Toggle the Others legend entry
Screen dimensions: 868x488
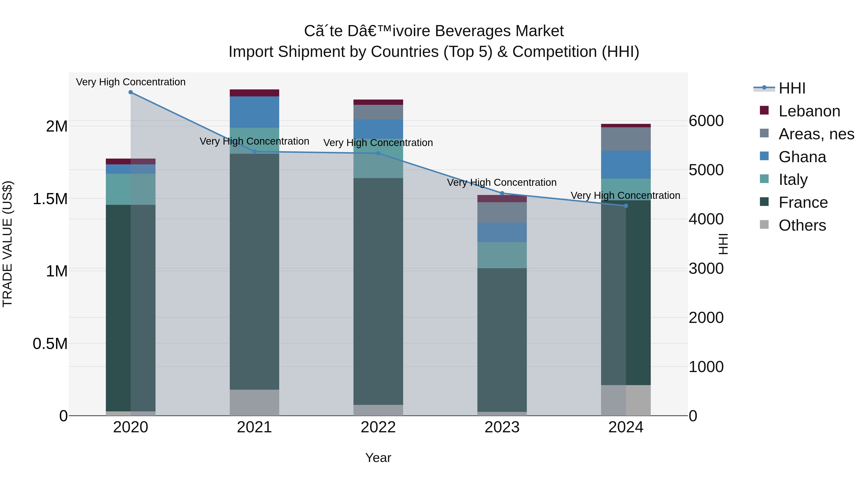coord(793,225)
